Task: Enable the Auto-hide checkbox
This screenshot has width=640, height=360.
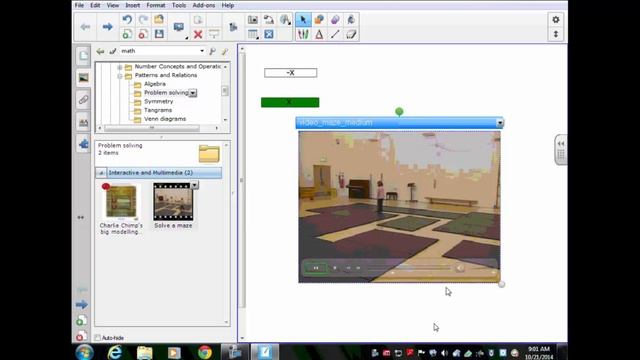Action: pos(98,338)
